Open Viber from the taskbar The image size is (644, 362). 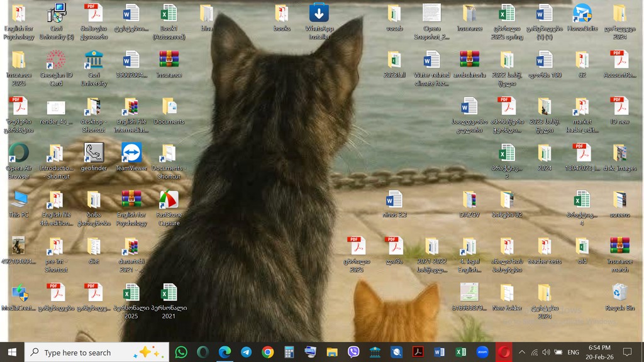[x=353, y=352]
